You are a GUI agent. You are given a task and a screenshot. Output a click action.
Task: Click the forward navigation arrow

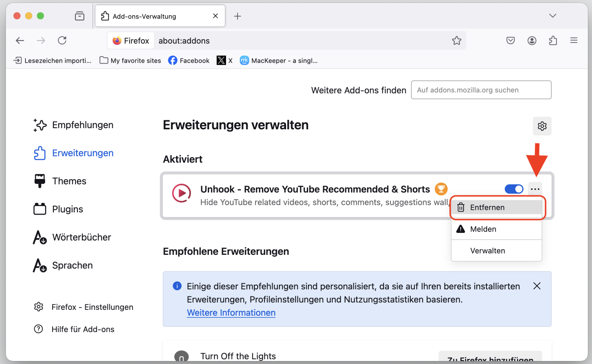(41, 41)
